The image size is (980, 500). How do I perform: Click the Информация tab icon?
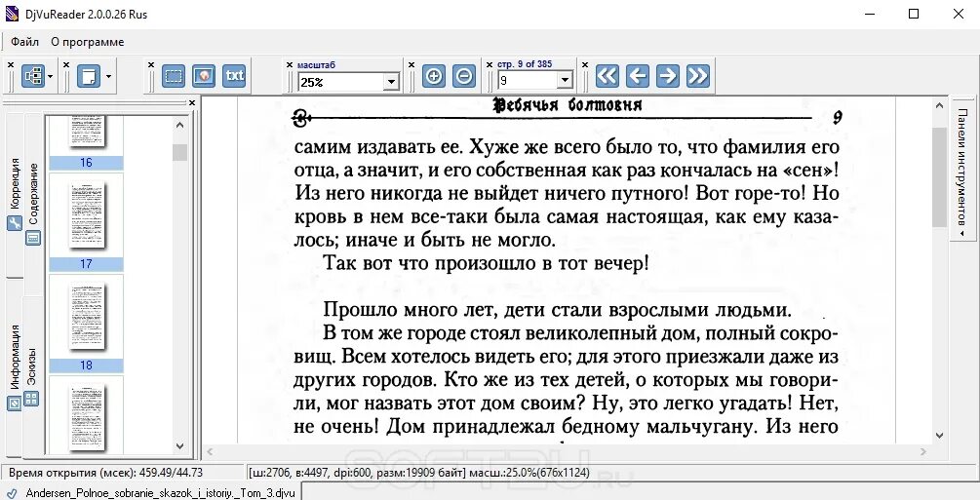click(15, 404)
